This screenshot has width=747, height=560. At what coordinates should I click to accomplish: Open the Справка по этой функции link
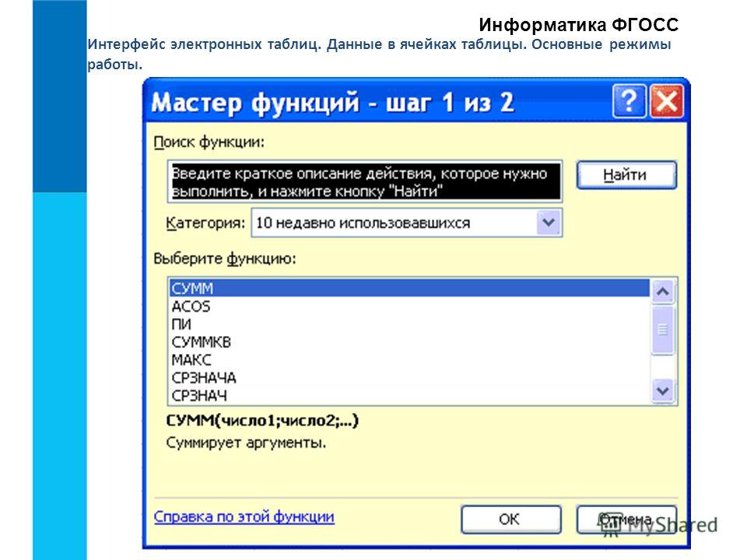point(244,516)
